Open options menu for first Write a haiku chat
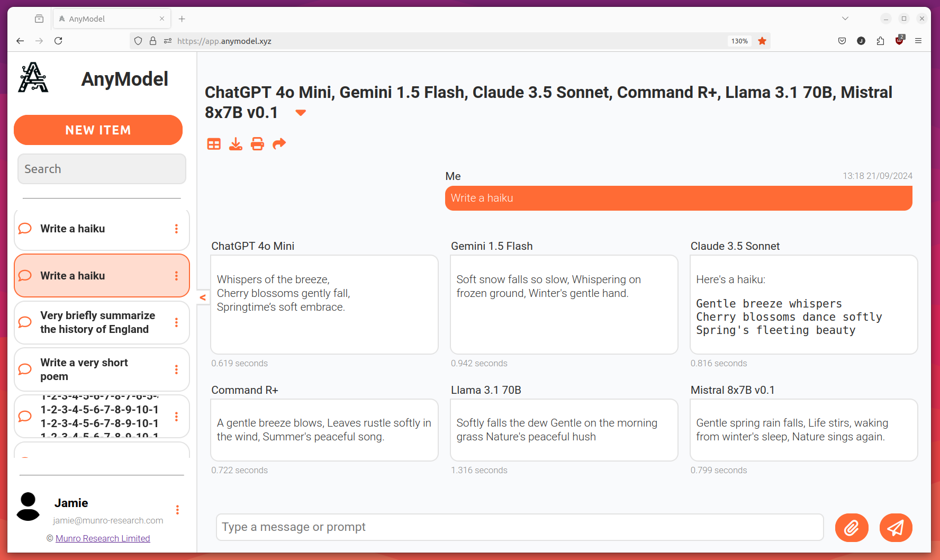940x560 pixels. (176, 229)
